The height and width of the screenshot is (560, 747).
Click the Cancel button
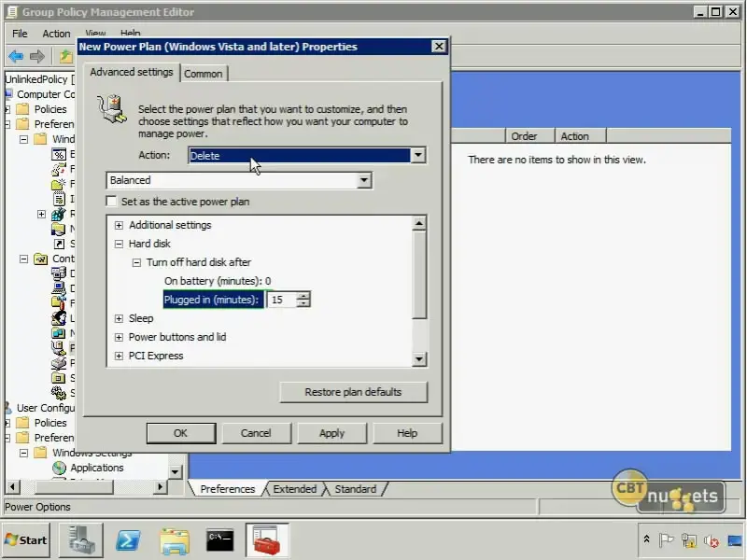pyautogui.click(x=256, y=433)
